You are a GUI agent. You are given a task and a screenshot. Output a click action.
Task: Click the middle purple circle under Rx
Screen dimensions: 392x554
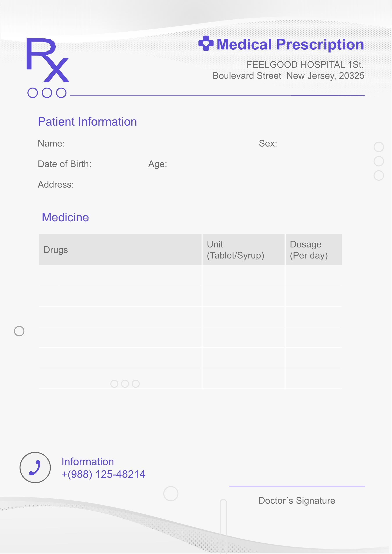[47, 93]
